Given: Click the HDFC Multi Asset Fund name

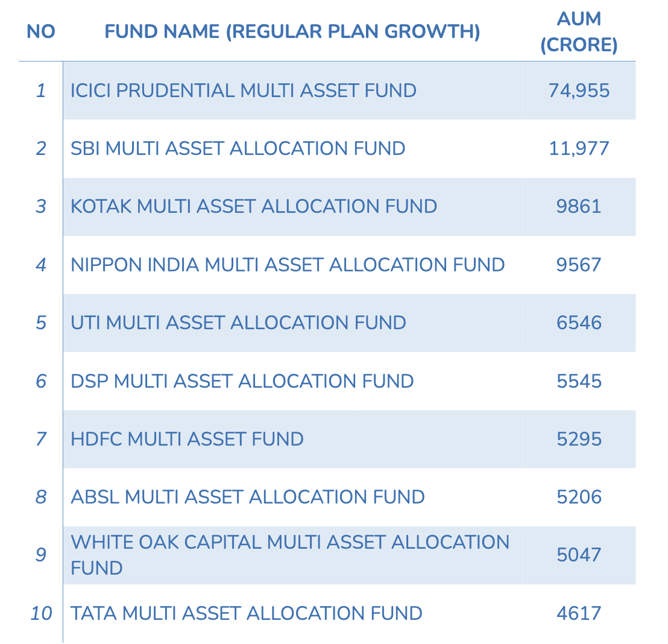Looking at the screenshot, I should [187, 439].
